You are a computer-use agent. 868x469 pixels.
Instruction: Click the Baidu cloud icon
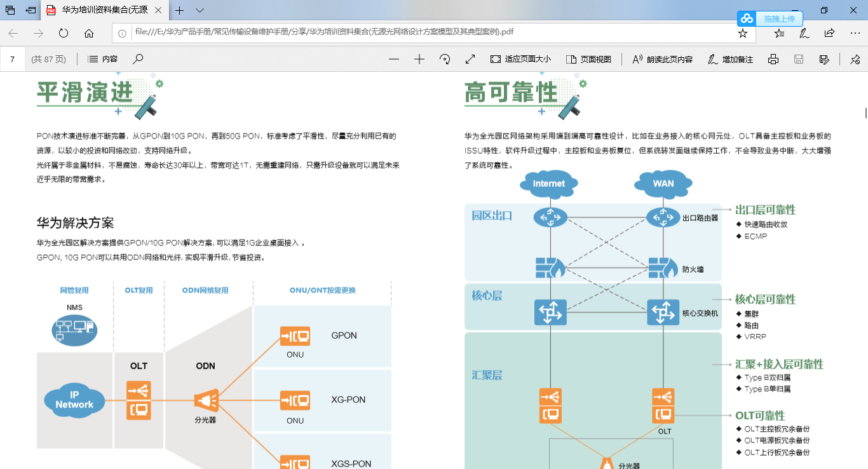tap(747, 19)
